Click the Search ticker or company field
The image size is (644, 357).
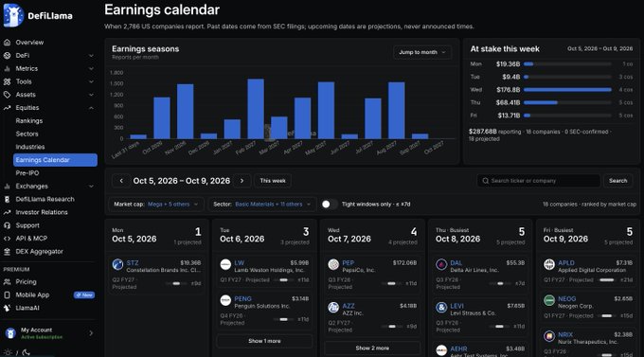[x=539, y=181]
